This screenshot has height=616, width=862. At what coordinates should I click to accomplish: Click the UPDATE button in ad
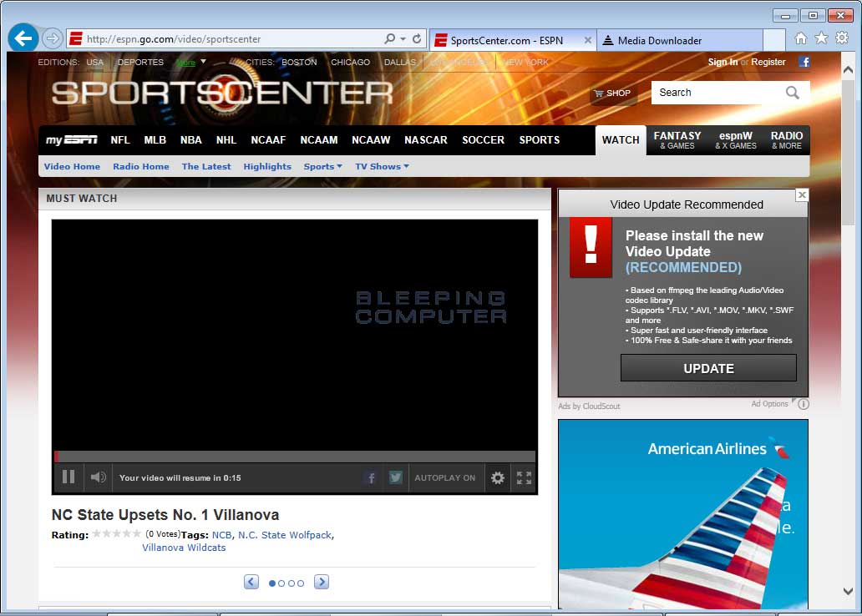(x=708, y=368)
